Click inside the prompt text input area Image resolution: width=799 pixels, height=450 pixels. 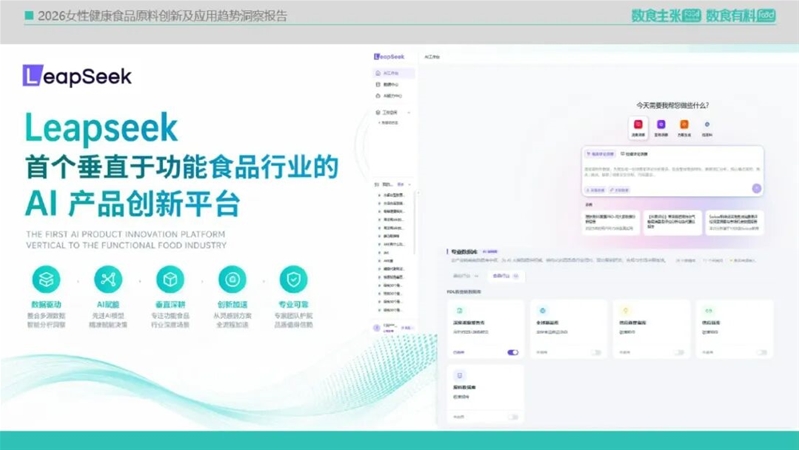(x=672, y=172)
